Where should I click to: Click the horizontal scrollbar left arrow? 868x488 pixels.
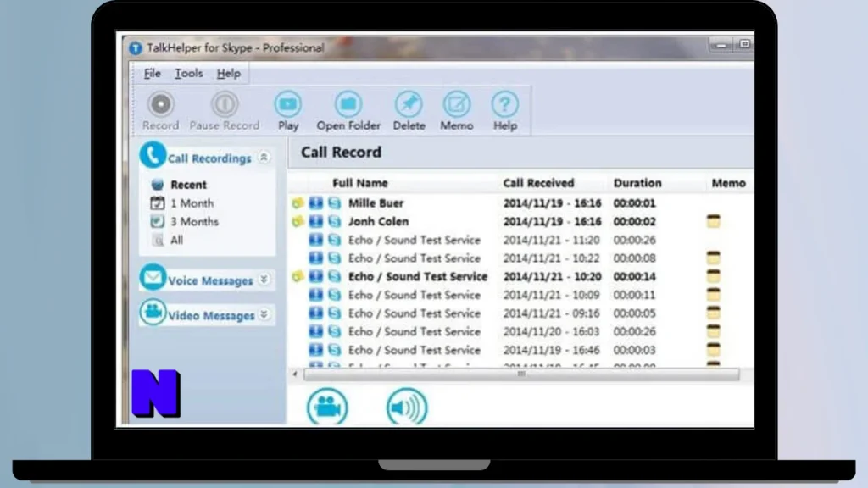295,374
